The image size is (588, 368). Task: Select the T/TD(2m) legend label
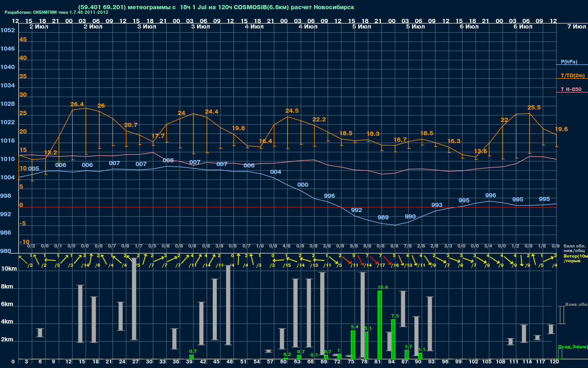tap(573, 75)
